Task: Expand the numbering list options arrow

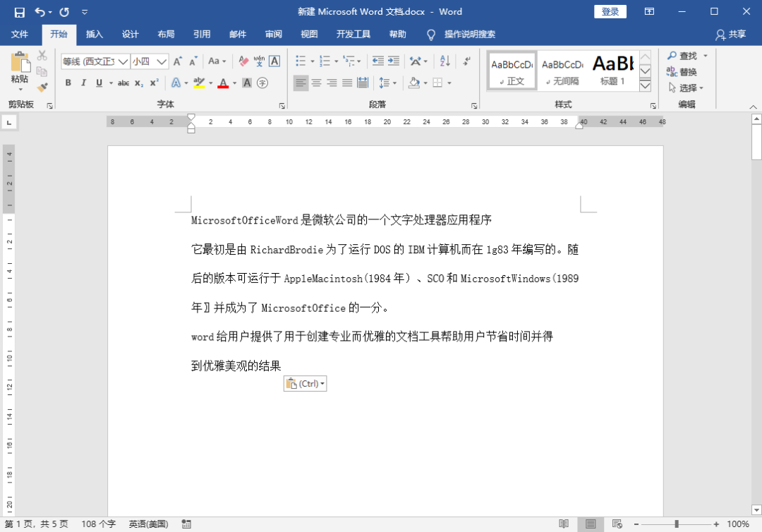Action: click(x=337, y=61)
